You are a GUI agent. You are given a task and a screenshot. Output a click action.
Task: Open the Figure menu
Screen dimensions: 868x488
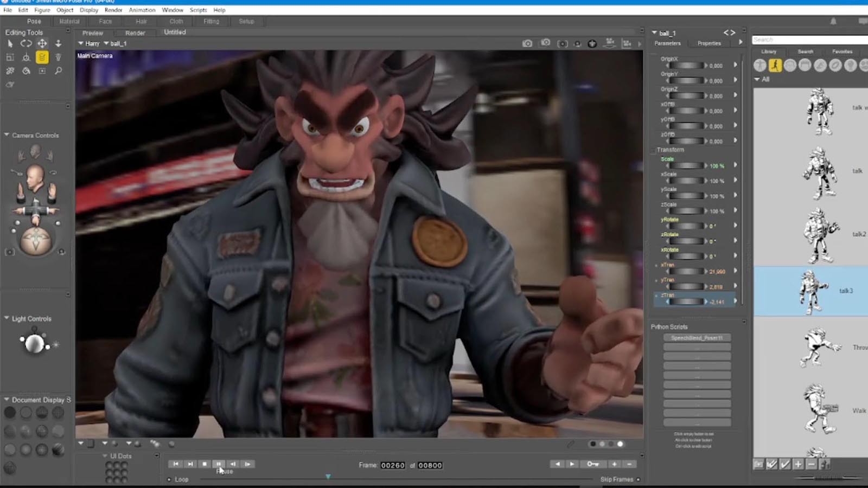click(42, 10)
